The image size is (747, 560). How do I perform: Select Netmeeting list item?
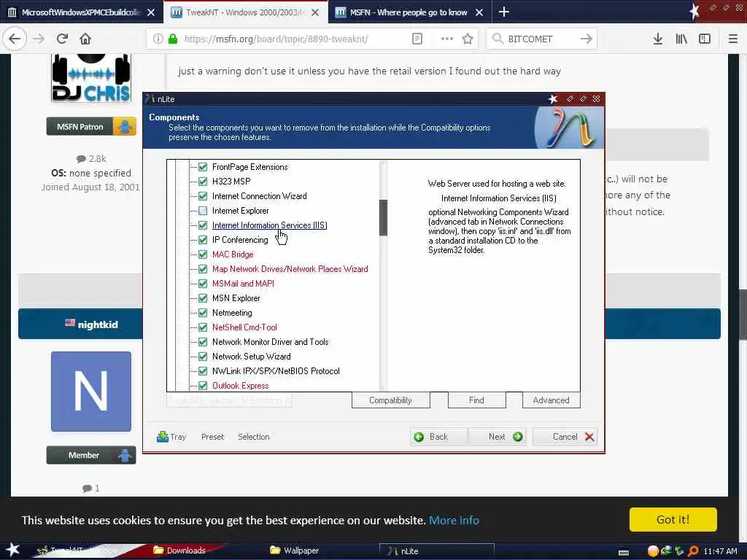tap(232, 313)
